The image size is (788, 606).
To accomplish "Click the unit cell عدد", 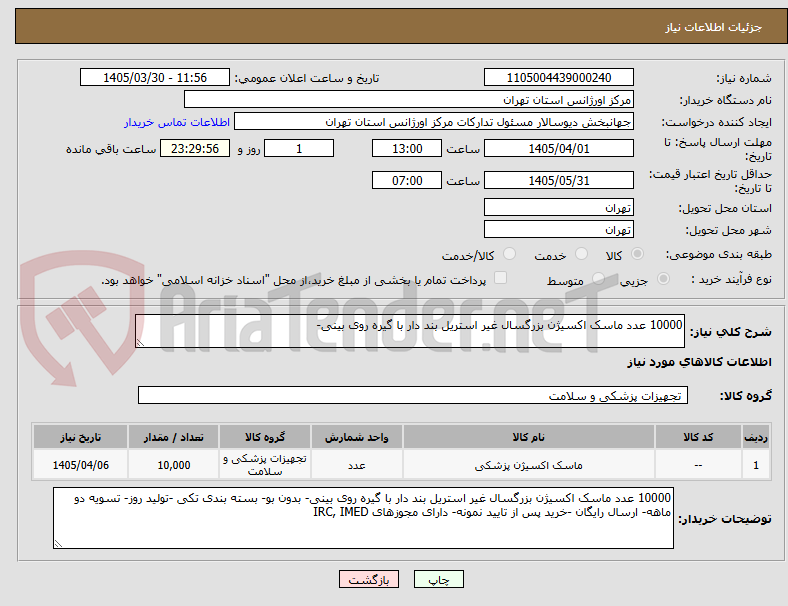I will tap(356, 465).
